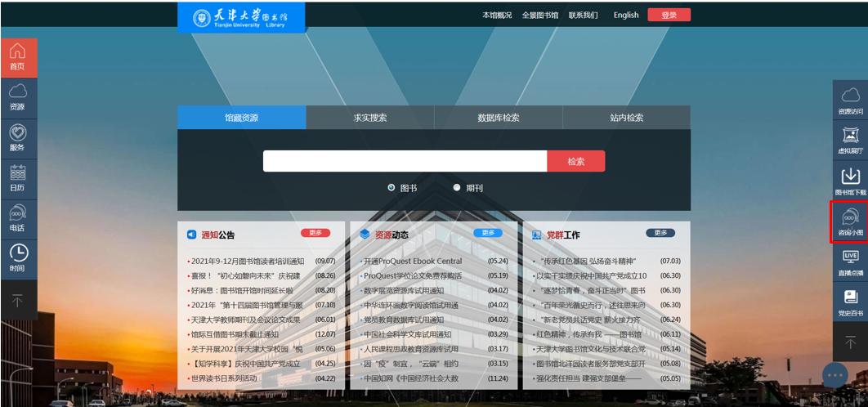The height and width of the screenshot is (407, 868).
Task: Click the icon beside 党群工作
Action: [x=536, y=235]
